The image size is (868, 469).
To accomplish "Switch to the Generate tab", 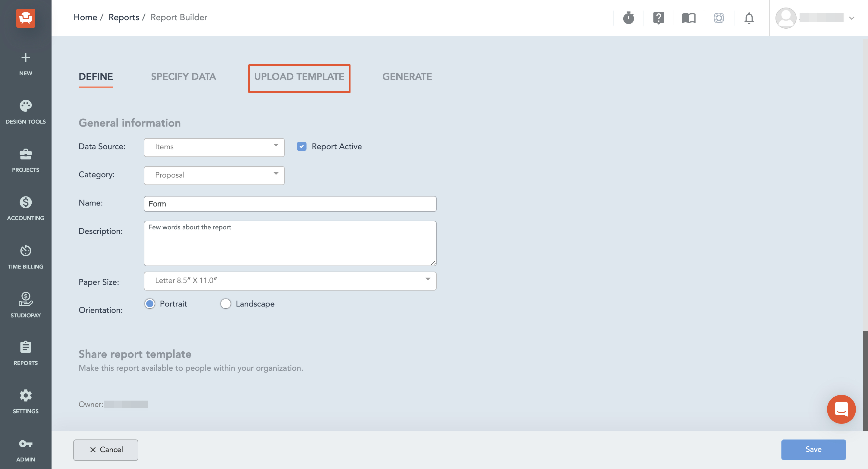I will 407,77.
